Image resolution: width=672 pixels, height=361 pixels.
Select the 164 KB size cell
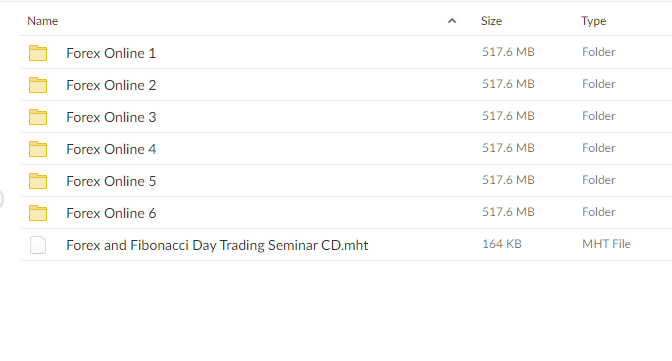(502, 244)
